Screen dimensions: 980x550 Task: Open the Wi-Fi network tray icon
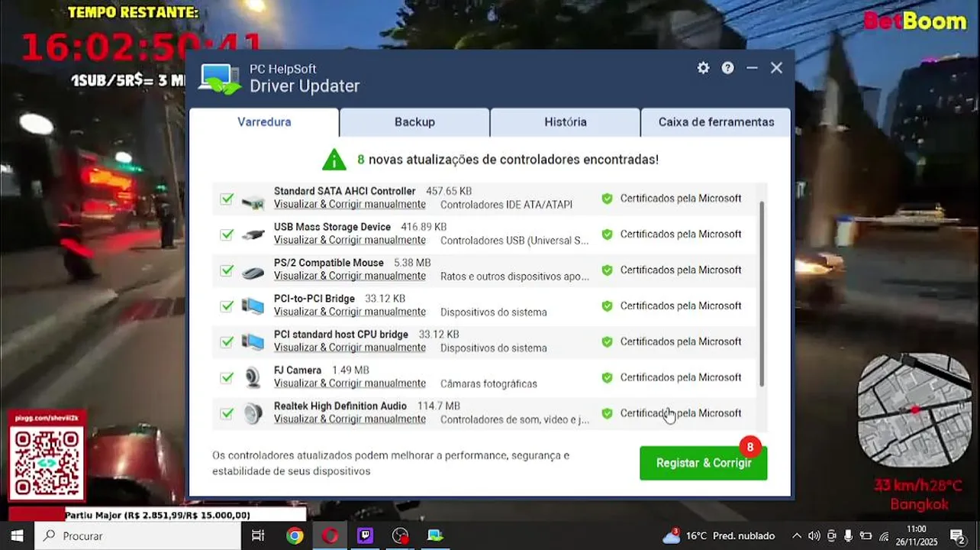pyautogui.click(x=884, y=536)
